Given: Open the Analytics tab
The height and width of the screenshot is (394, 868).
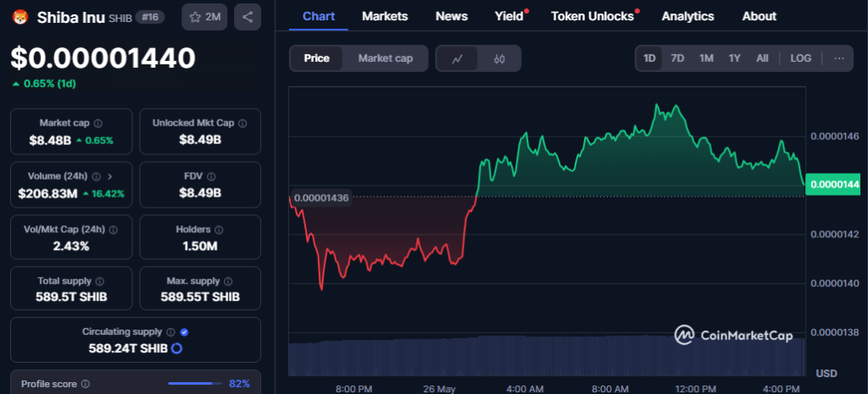Looking at the screenshot, I should tap(687, 17).
